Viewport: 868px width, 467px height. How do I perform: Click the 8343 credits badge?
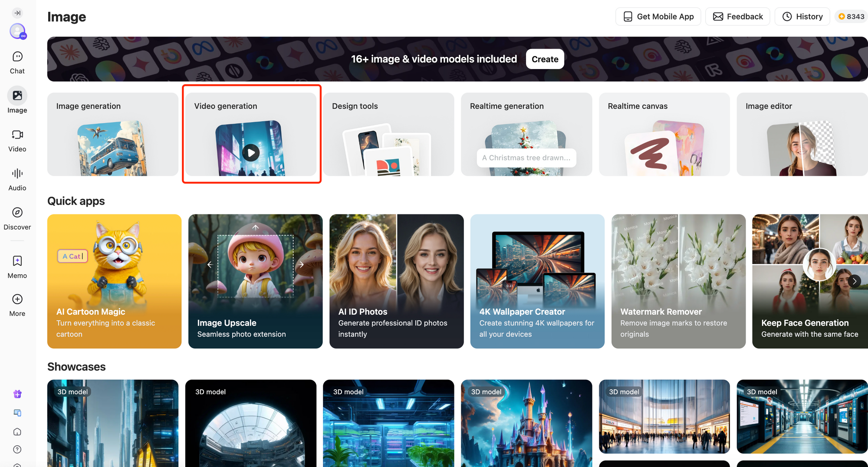(x=851, y=16)
